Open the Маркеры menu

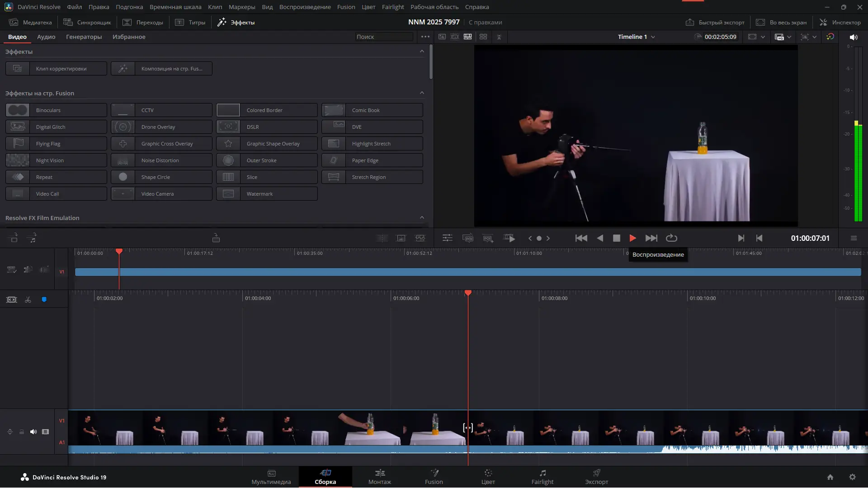pyautogui.click(x=241, y=7)
